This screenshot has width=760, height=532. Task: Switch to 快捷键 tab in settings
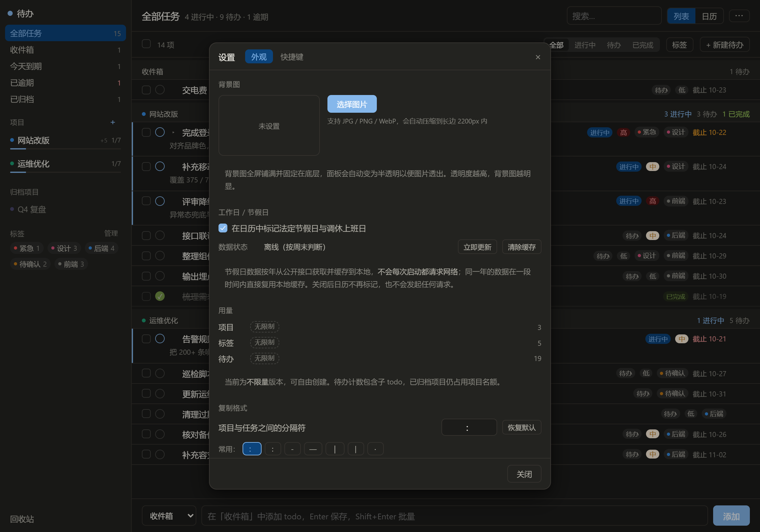click(292, 57)
